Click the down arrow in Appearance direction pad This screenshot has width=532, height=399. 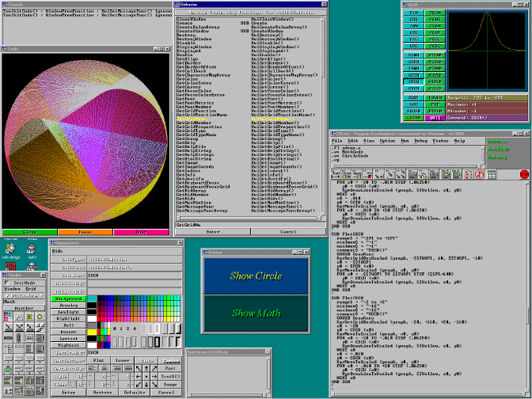[146, 385]
